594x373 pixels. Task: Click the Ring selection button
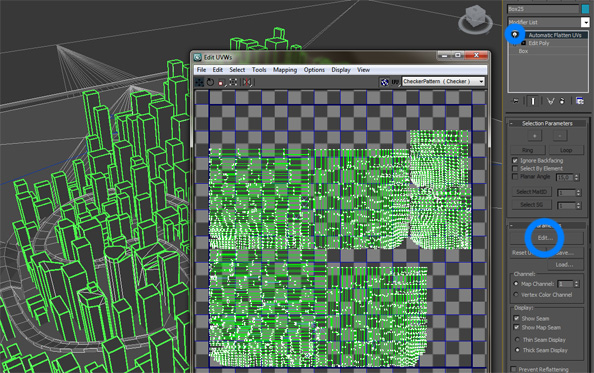[x=528, y=150]
